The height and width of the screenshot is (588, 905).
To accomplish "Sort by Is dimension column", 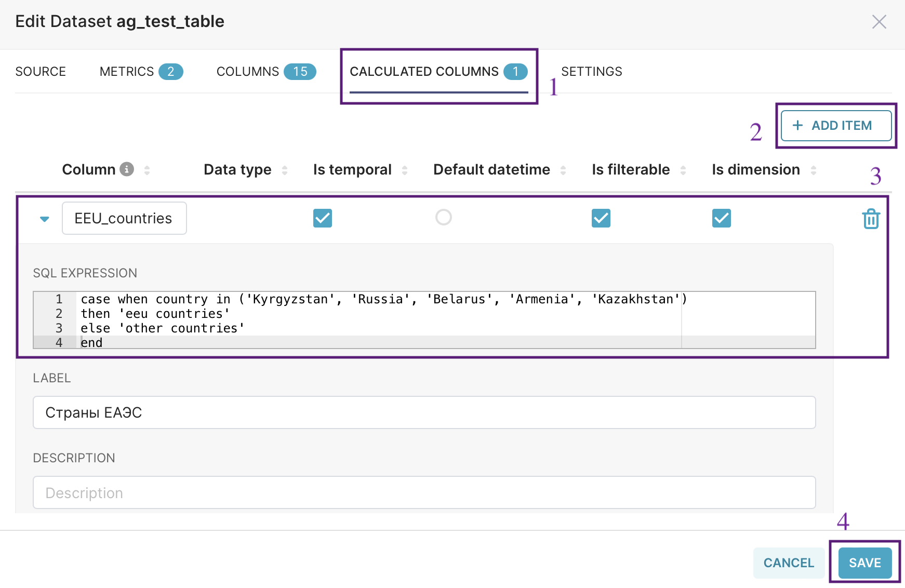I will [814, 170].
